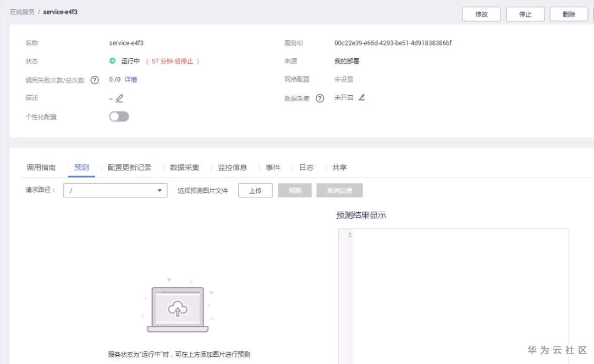
Task: Click line number 1 in result editor
Action: [350, 235]
